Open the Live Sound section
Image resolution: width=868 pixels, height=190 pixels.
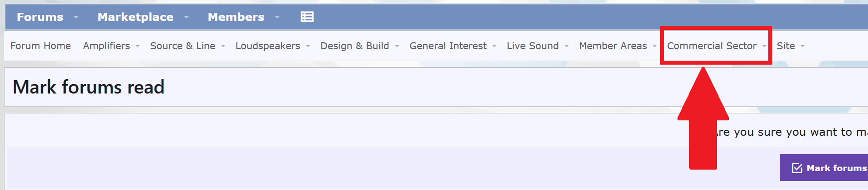click(532, 46)
